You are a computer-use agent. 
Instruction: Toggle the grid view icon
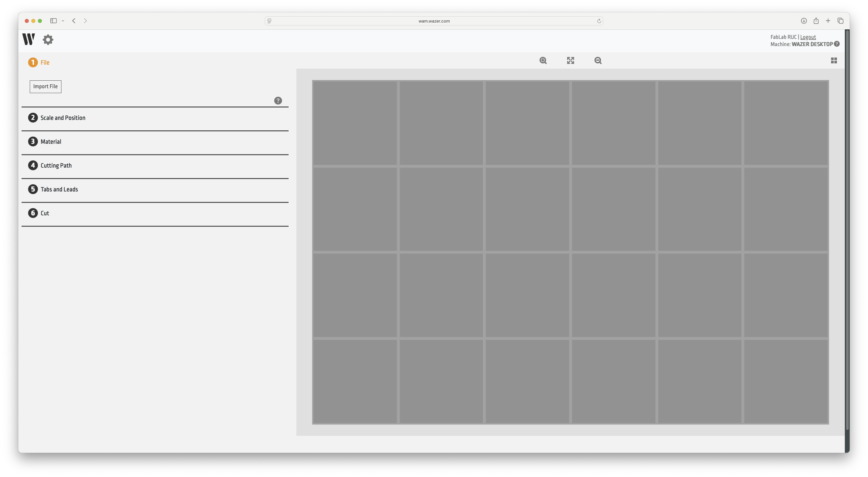coord(834,61)
